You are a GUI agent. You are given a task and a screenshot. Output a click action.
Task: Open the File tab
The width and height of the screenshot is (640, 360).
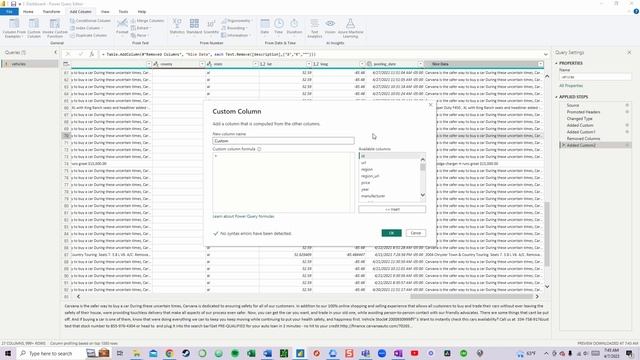tap(9, 11)
